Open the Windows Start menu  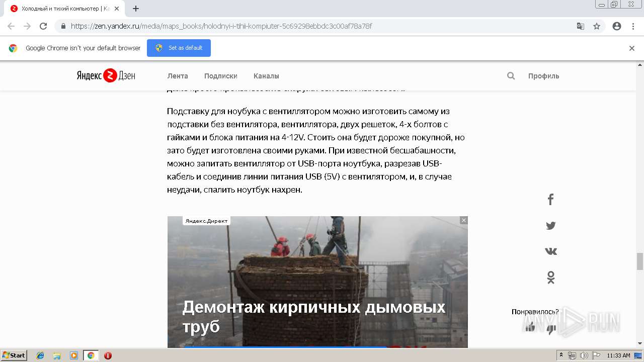coord(14,355)
